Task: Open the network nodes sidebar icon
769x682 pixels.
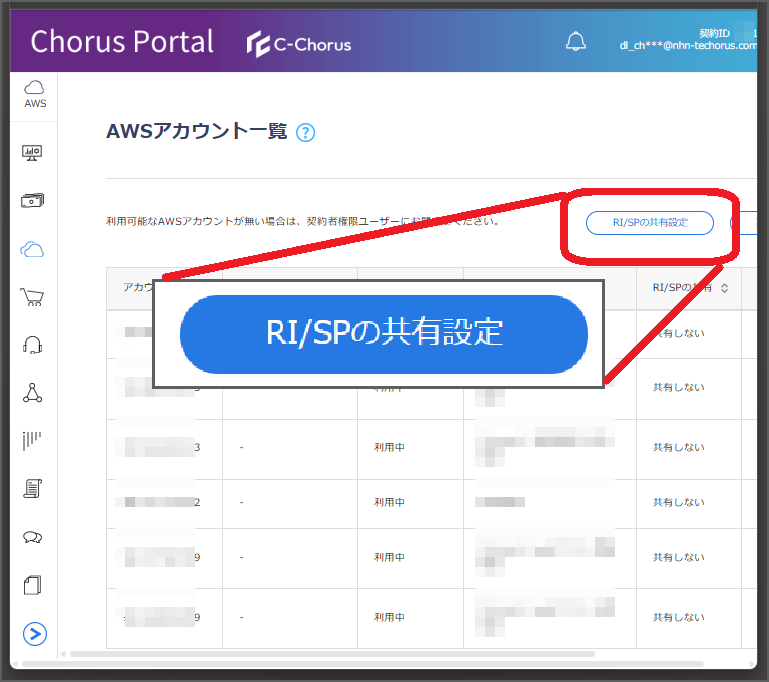Action: coord(32,393)
